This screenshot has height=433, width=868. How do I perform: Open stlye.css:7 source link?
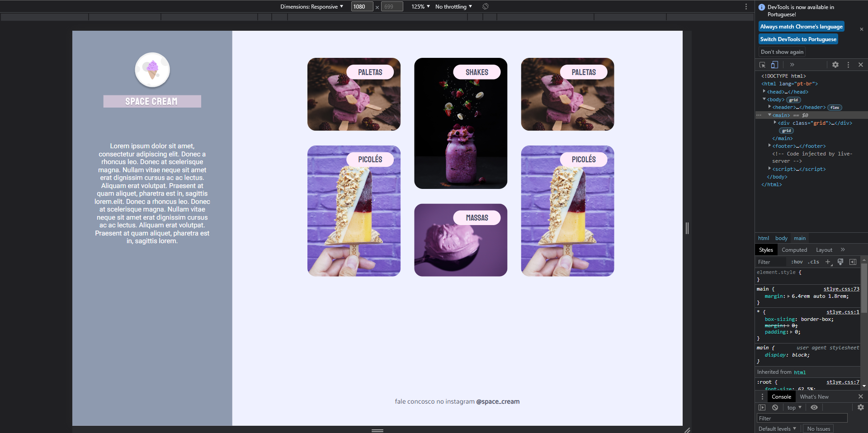tap(843, 382)
